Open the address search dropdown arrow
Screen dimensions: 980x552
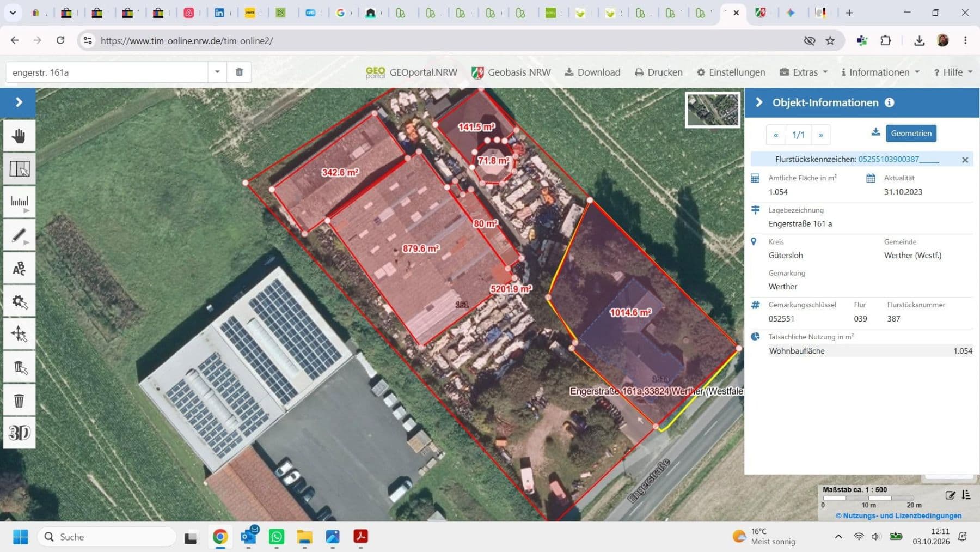click(217, 72)
